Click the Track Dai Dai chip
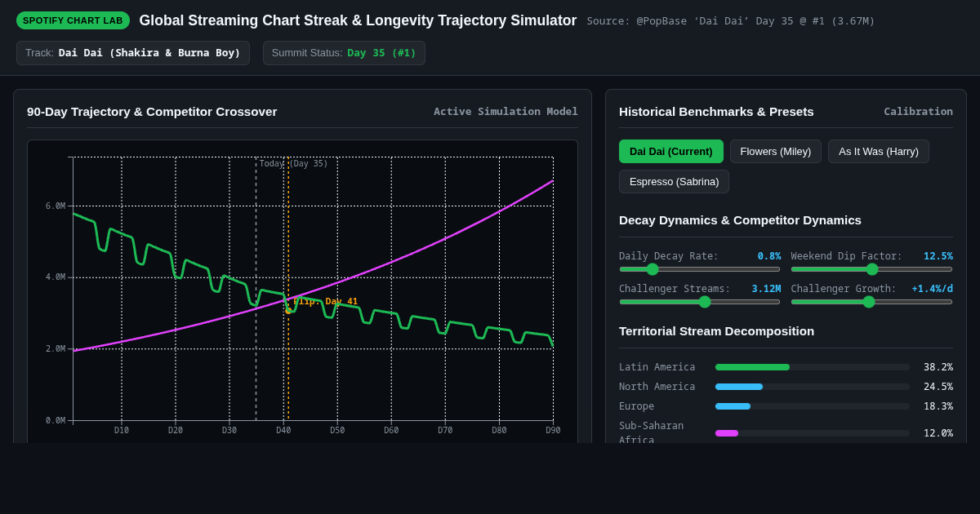980x514 pixels. point(133,53)
